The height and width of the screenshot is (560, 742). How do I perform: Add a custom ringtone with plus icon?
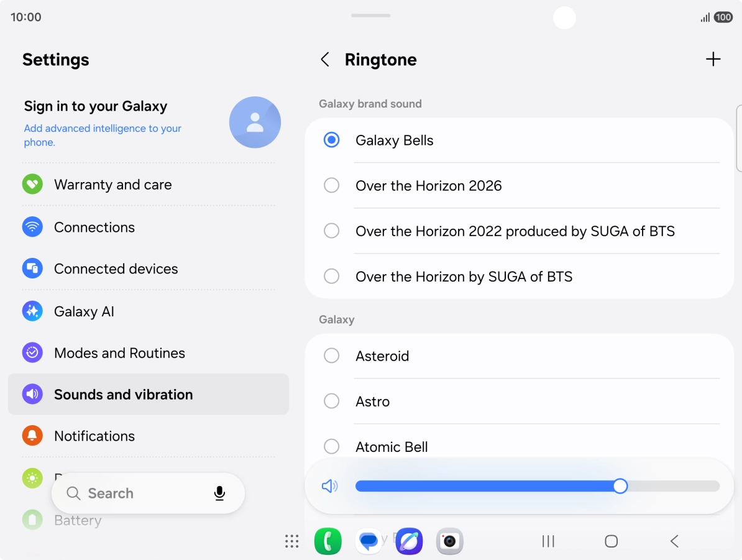(713, 59)
